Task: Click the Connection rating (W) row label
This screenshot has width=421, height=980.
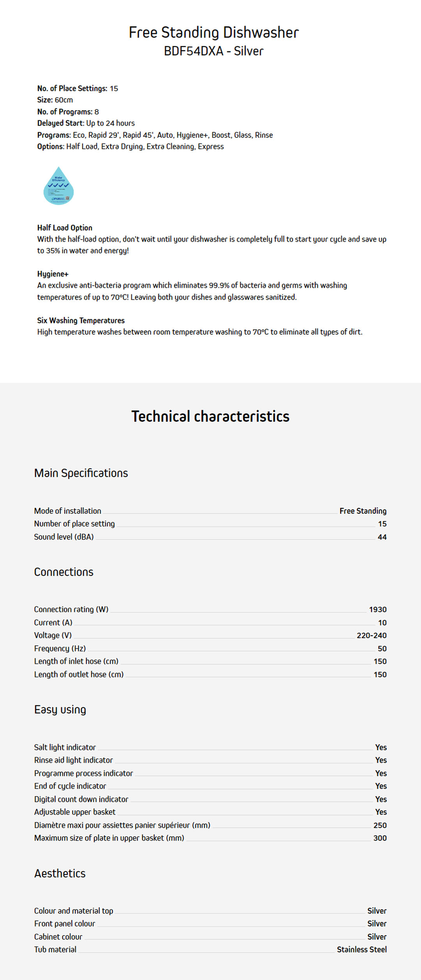Action: pyautogui.click(x=71, y=609)
